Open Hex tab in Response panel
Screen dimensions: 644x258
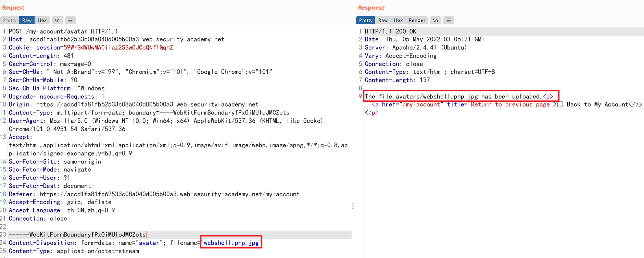point(398,20)
